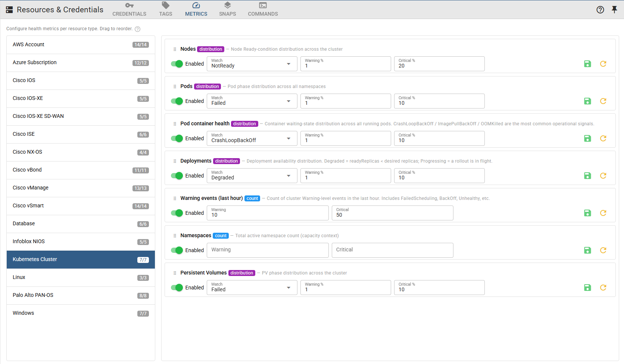Open the Persistent Volumes Watch dropdown
Image resolution: width=624 pixels, height=364 pixels.
tap(252, 288)
